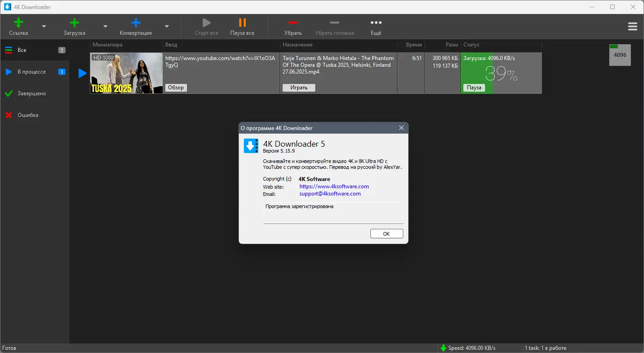Click the 119 137 КБ downloaded size
644x353 pixels.
[x=445, y=66]
